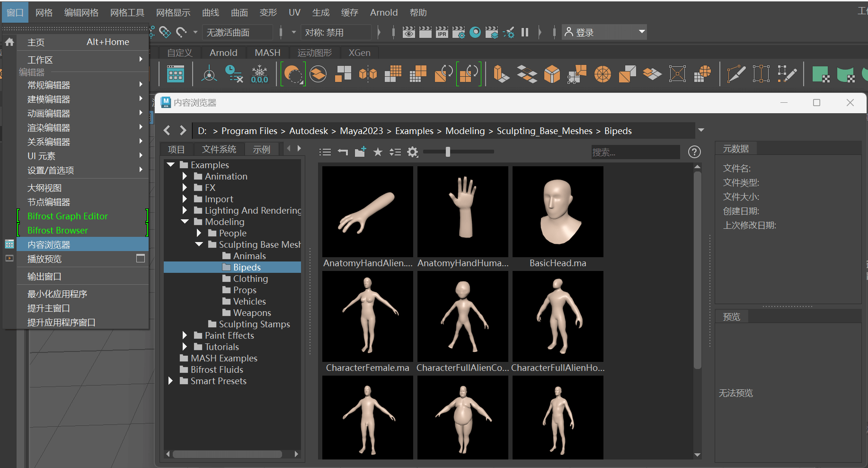This screenshot has width=868, height=468.
Task: Open the XGen shelf tab
Action: click(359, 53)
